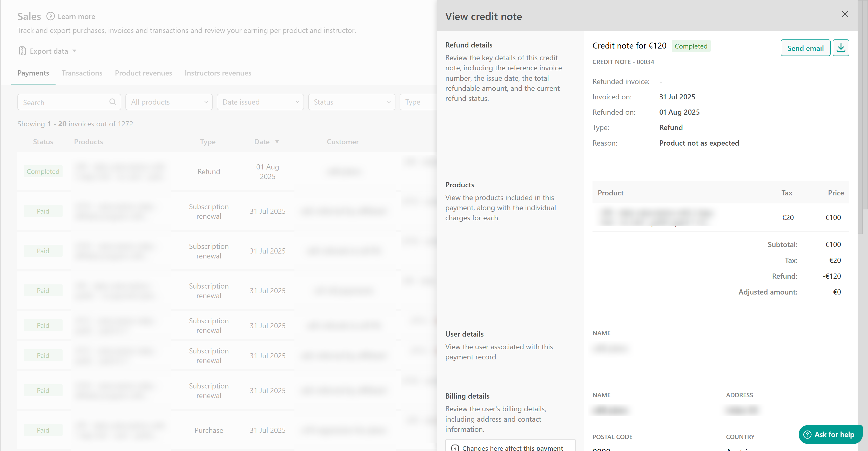The image size is (868, 451).
Task: Open the Status filter dropdown
Action: coord(352,102)
